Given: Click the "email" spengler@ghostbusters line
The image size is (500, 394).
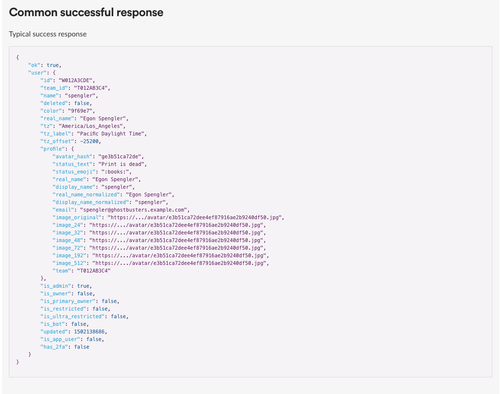Looking at the screenshot, I should click(x=121, y=210).
